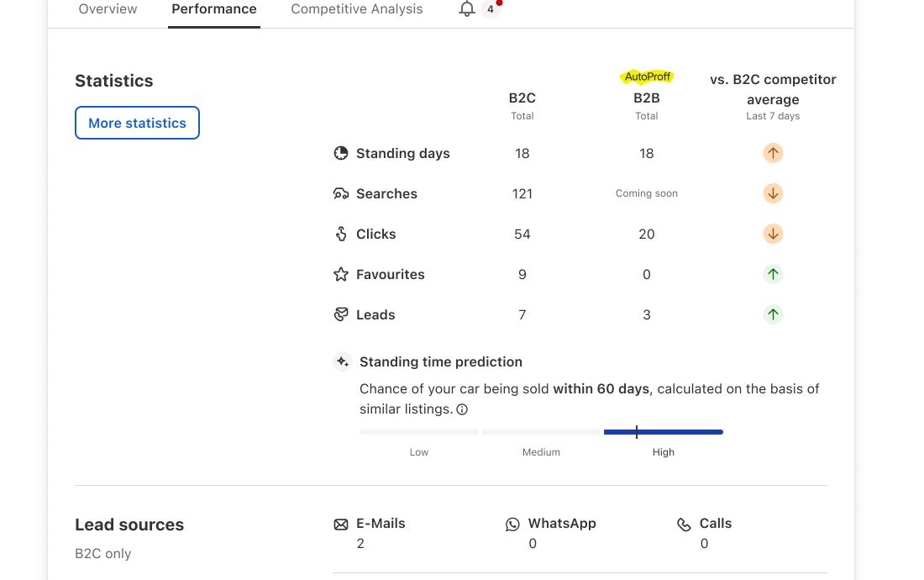Click the Standing time prediction heading
The width and height of the screenshot is (924, 580).
coord(441,361)
